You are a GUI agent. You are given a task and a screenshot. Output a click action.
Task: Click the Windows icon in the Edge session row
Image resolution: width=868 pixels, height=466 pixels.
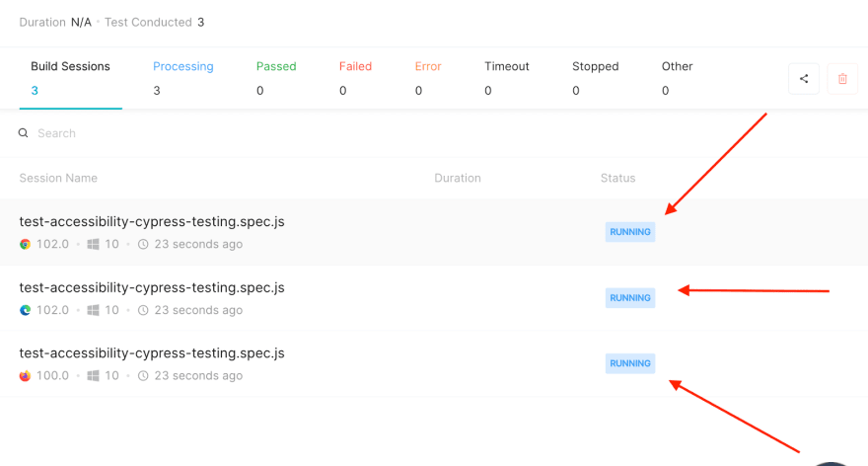[x=93, y=310]
